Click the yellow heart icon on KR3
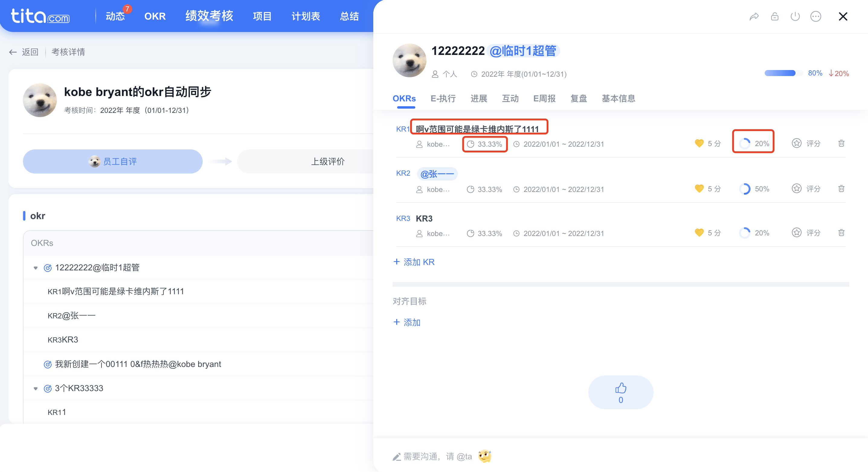The width and height of the screenshot is (868, 472). pyautogui.click(x=699, y=233)
